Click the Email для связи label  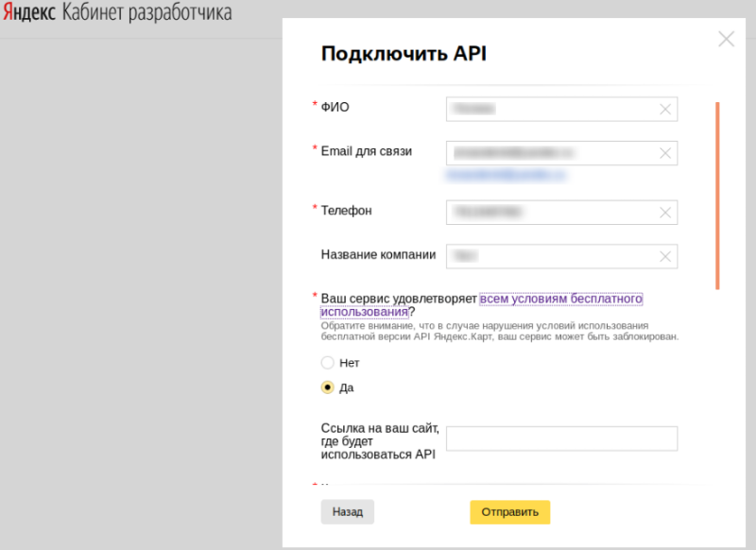(x=367, y=151)
